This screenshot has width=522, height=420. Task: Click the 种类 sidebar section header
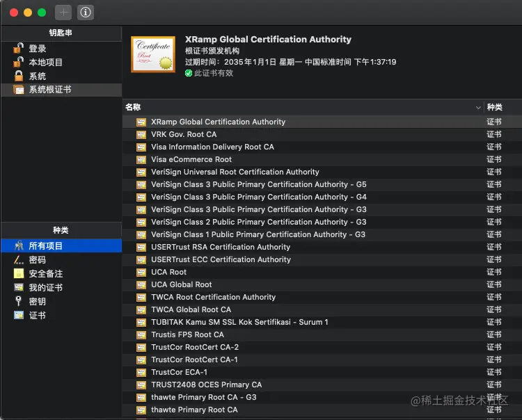coord(61,229)
